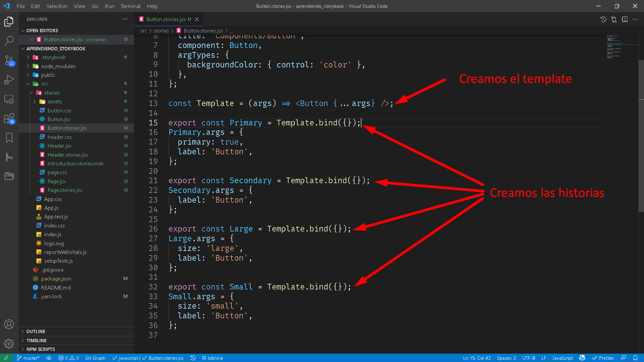Open the Search view in activity bar
Screen dimensions: 644x362
click(x=9, y=41)
